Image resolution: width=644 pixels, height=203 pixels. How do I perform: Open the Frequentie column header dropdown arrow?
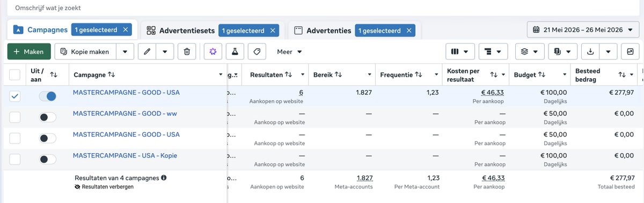pos(437,74)
